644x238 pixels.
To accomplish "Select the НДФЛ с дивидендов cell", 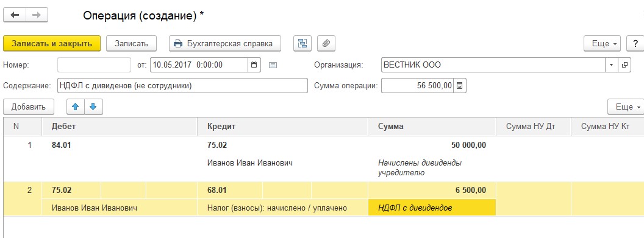I will [432, 208].
